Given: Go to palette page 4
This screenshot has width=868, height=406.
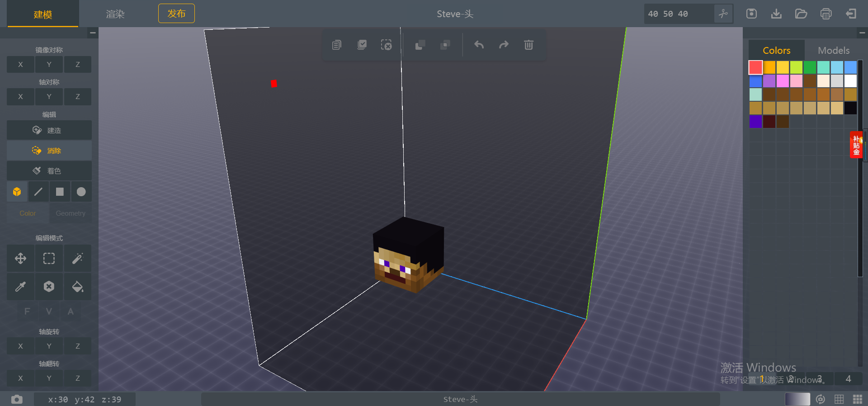Looking at the screenshot, I should (848, 379).
